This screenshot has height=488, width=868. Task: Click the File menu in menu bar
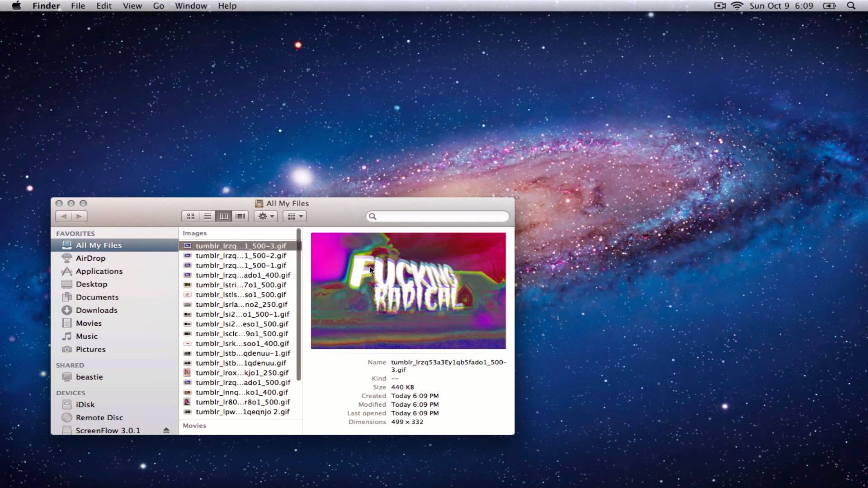(x=77, y=6)
